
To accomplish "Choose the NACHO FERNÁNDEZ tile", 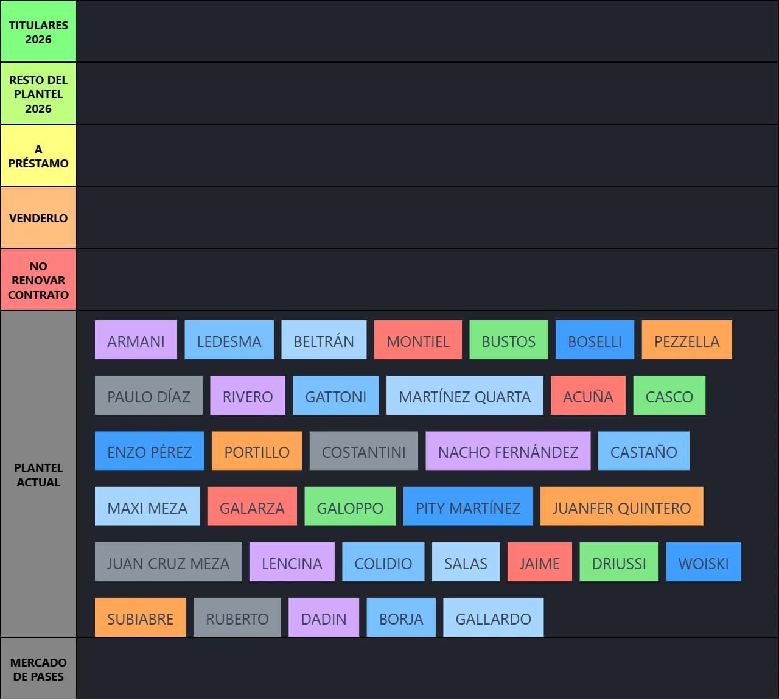I will [508, 451].
